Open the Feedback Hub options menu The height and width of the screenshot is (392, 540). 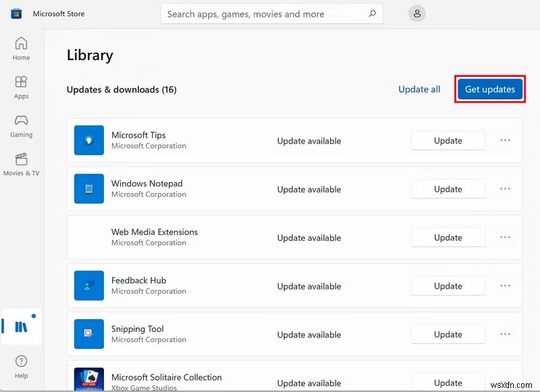click(x=505, y=286)
